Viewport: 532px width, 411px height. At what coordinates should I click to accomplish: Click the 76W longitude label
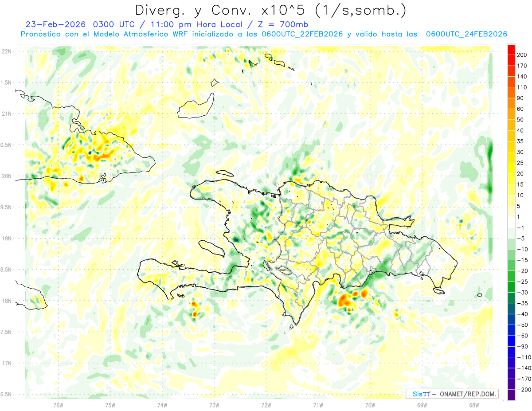click(x=59, y=405)
